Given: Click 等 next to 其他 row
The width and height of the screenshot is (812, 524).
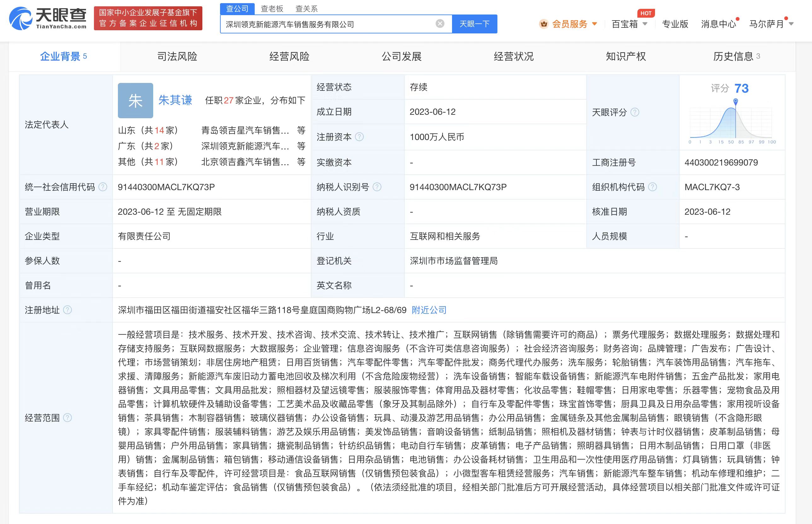Looking at the screenshot, I should coord(301,162).
